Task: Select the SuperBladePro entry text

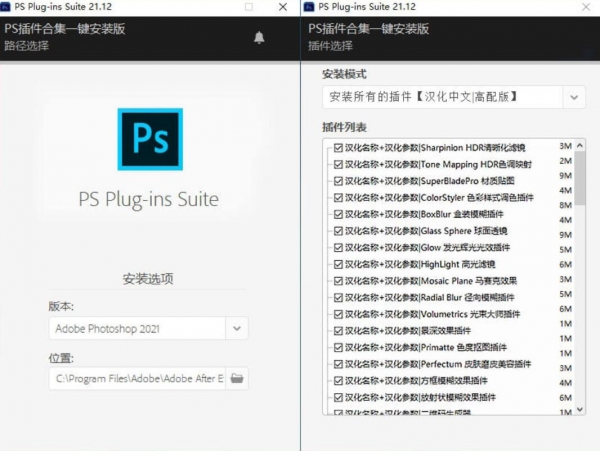Action: (429, 181)
